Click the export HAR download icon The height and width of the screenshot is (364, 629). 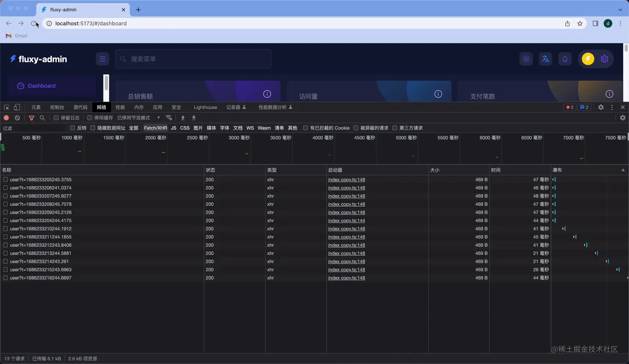click(x=194, y=118)
